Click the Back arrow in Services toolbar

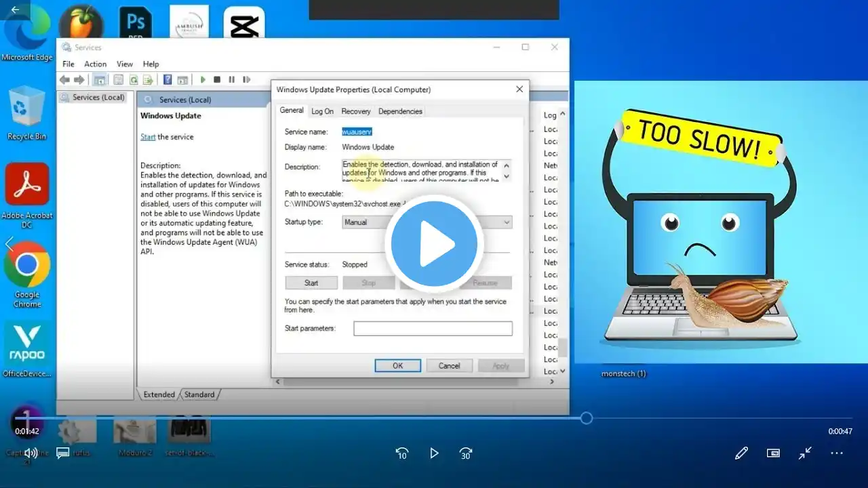(65, 80)
